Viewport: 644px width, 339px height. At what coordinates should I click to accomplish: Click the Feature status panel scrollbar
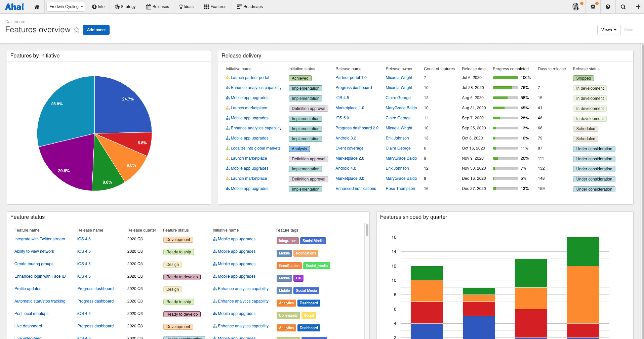pyautogui.click(x=367, y=230)
